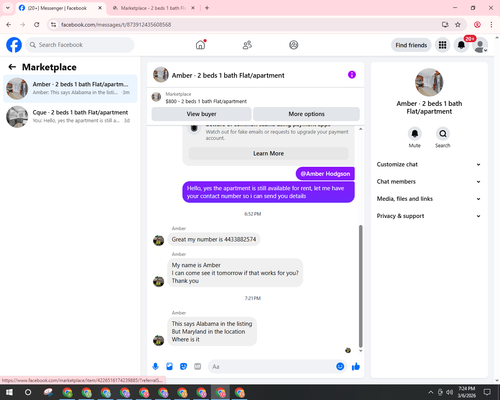Mute this chat with the bell icon
Screen dimensions: 500x400
pyautogui.click(x=415, y=134)
